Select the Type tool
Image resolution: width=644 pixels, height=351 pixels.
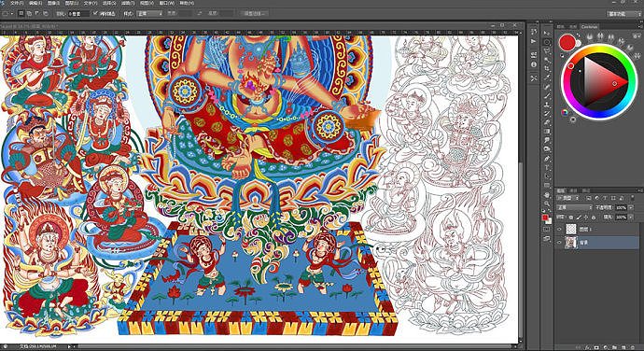pyautogui.click(x=547, y=167)
